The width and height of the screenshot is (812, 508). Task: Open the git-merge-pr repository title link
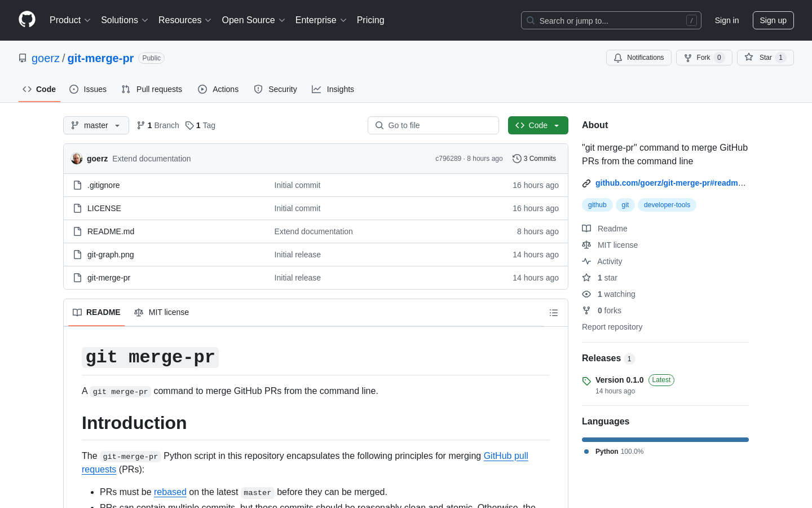tap(100, 58)
